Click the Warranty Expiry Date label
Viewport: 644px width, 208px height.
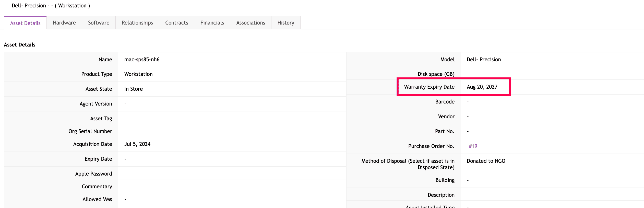429,87
